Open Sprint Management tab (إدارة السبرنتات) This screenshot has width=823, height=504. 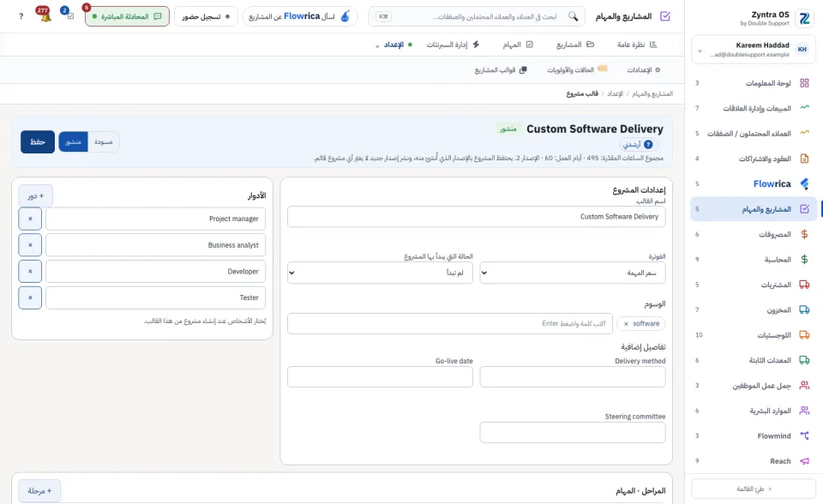pos(453,45)
